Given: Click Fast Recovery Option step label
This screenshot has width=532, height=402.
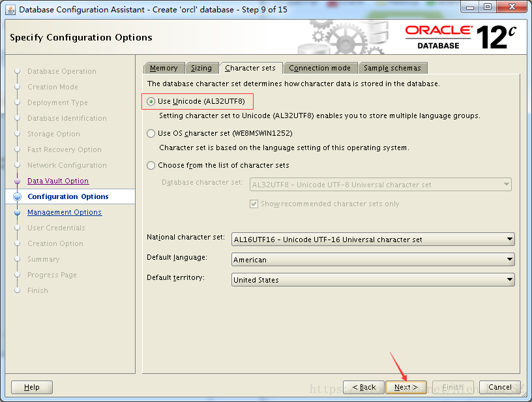Looking at the screenshot, I should [65, 149].
